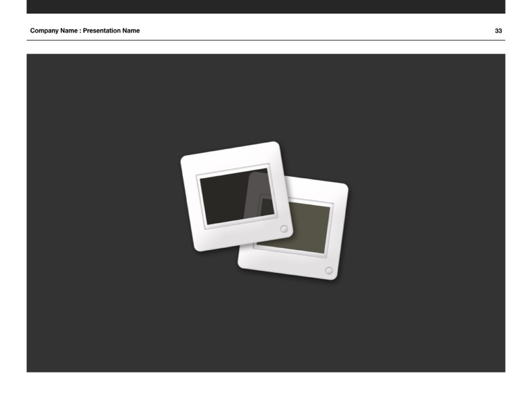This screenshot has height=399, width=532.
Task: Click the small circle on rear slide mount
Action: point(329,270)
